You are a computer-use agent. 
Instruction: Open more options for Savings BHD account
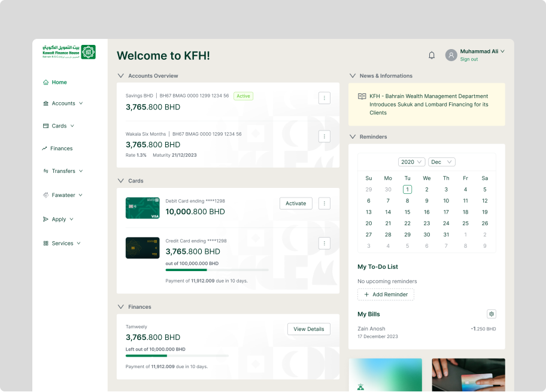coord(324,98)
